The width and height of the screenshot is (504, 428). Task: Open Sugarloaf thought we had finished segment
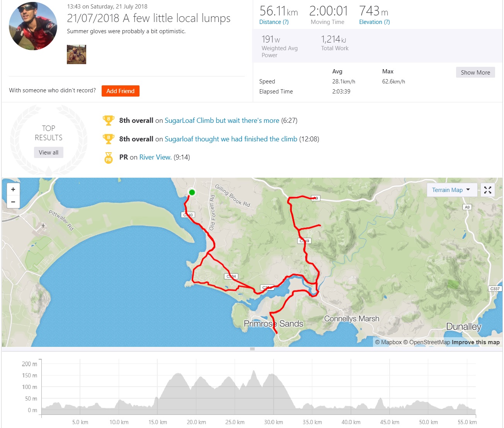point(231,139)
